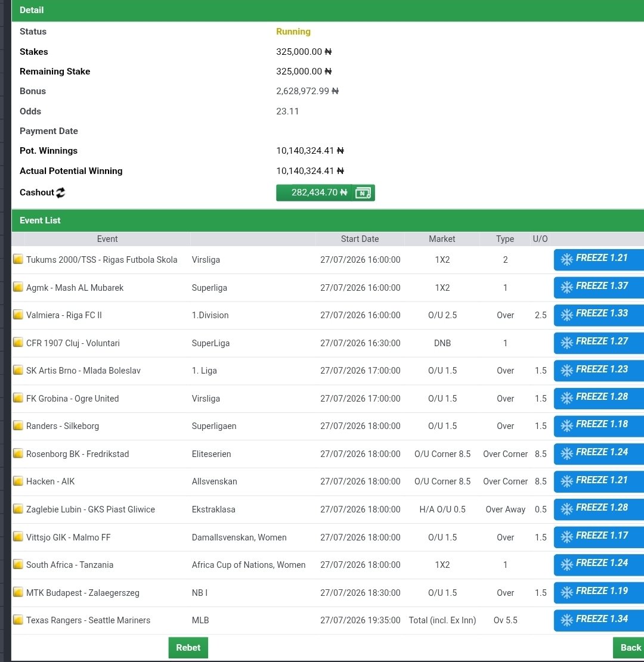The width and height of the screenshot is (644, 662).
Task: Click the Rebet button
Action: coord(188,648)
